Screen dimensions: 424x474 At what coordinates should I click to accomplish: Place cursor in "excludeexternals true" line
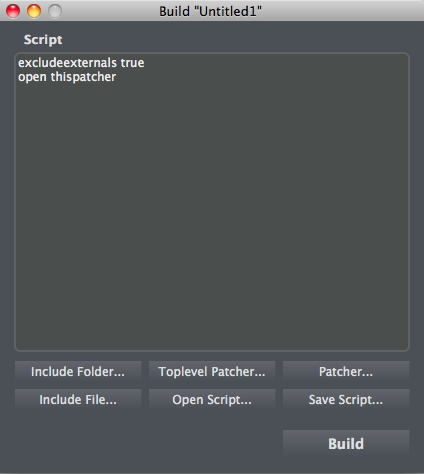81,63
